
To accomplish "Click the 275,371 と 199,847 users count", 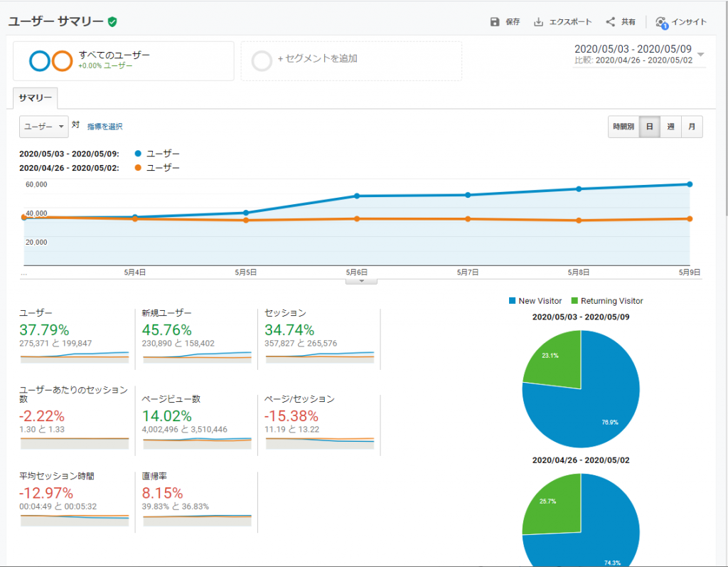I will tap(55, 344).
